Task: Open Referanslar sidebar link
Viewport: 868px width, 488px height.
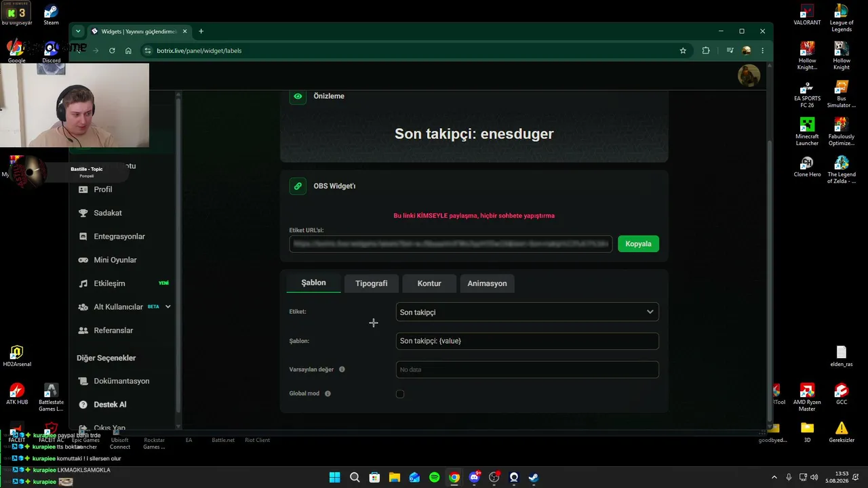Action: point(113,331)
